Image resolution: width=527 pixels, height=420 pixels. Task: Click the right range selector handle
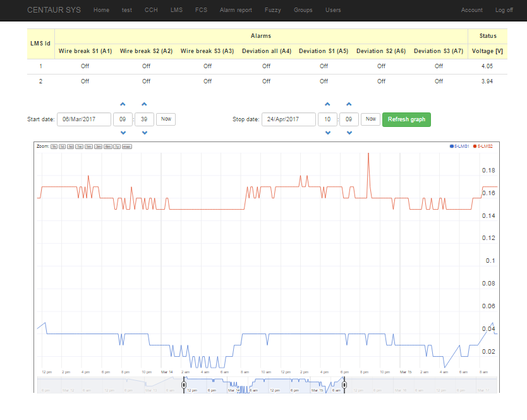coord(344,384)
